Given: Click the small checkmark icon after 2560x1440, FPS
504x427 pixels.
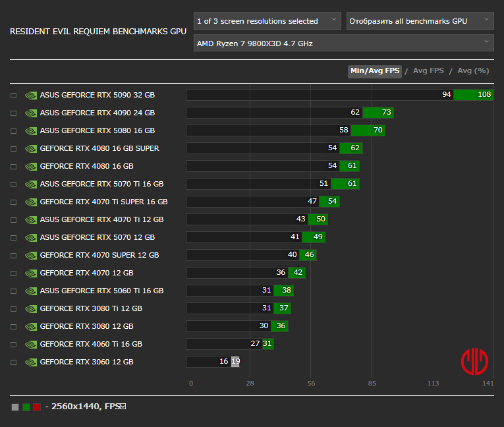Looking at the screenshot, I should (123, 407).
